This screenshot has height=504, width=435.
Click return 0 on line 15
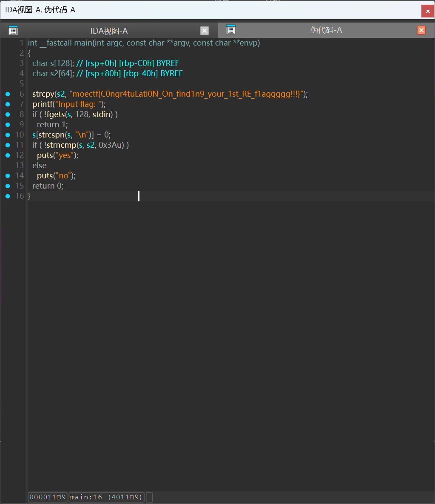48,186
